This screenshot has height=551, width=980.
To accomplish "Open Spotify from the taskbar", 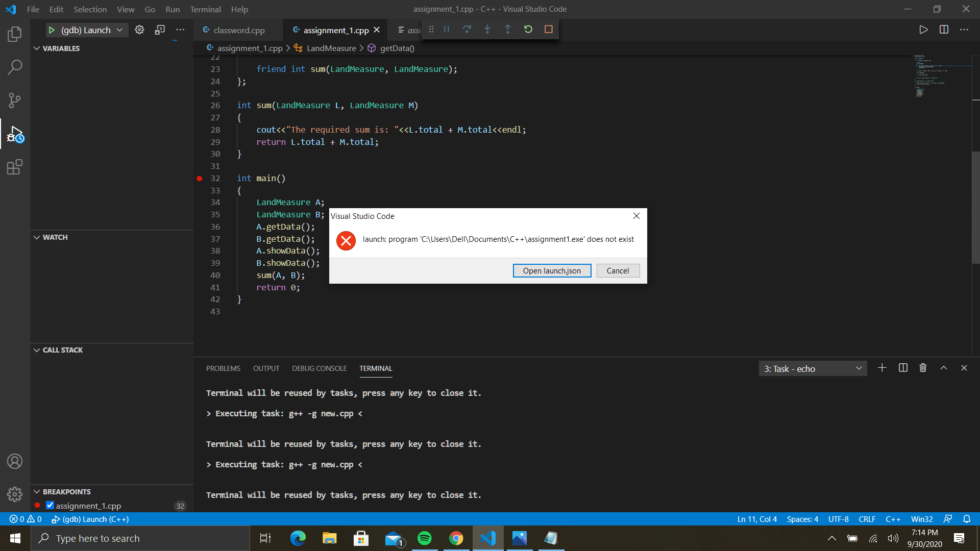I will pos(425,538).
